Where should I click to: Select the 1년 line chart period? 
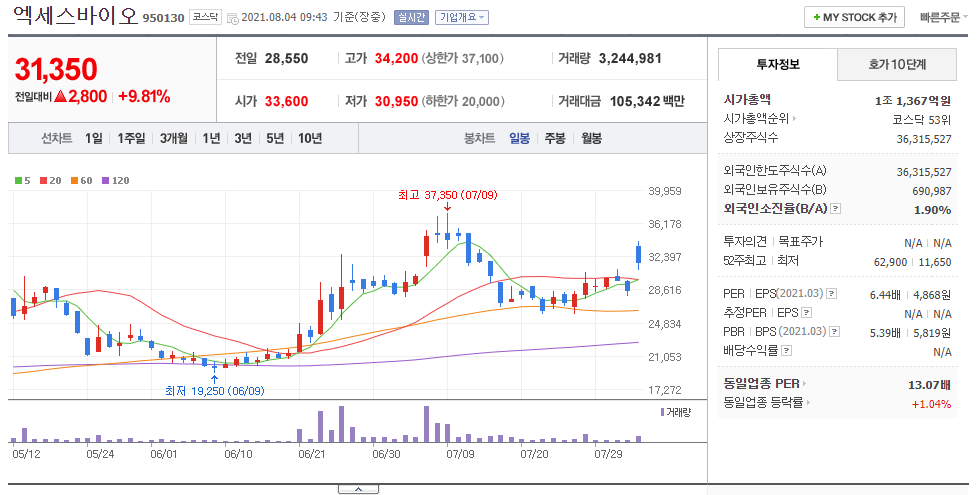211,138
